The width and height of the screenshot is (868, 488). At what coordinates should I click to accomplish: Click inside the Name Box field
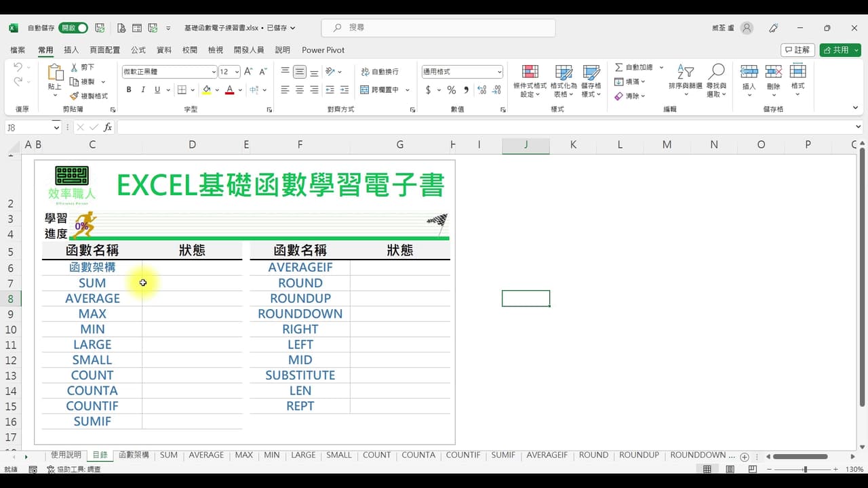[x=31, y=127]
